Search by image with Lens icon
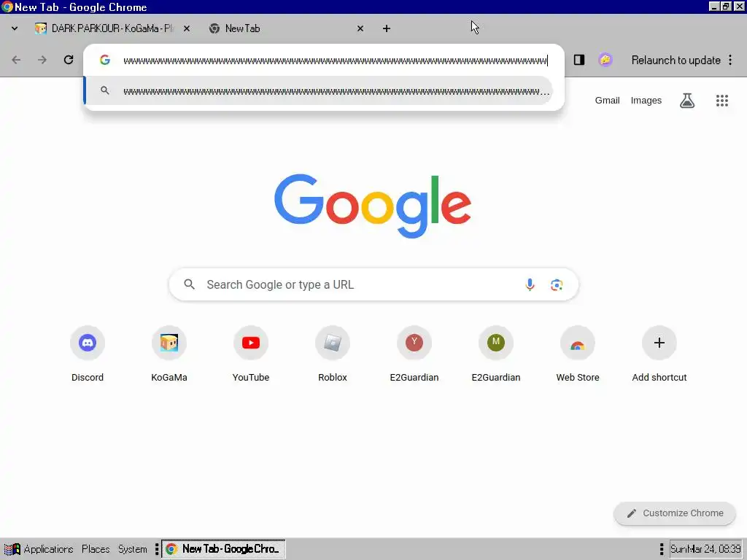Viewport: 747px width, 560px height. (x=557, y=285)
